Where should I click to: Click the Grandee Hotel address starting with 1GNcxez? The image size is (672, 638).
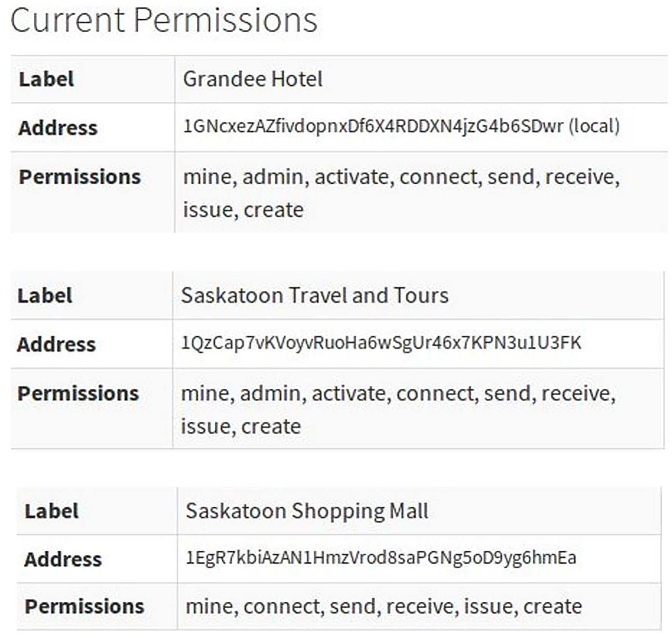[373, 127]
